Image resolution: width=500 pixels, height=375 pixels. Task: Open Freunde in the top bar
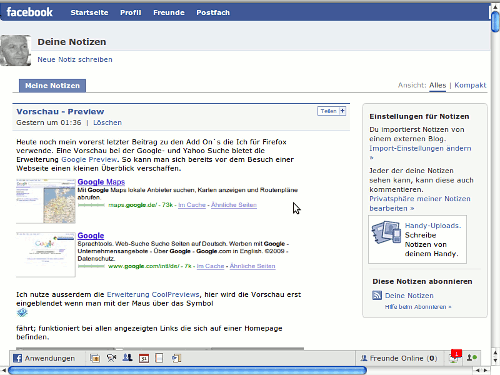(169, 13)
